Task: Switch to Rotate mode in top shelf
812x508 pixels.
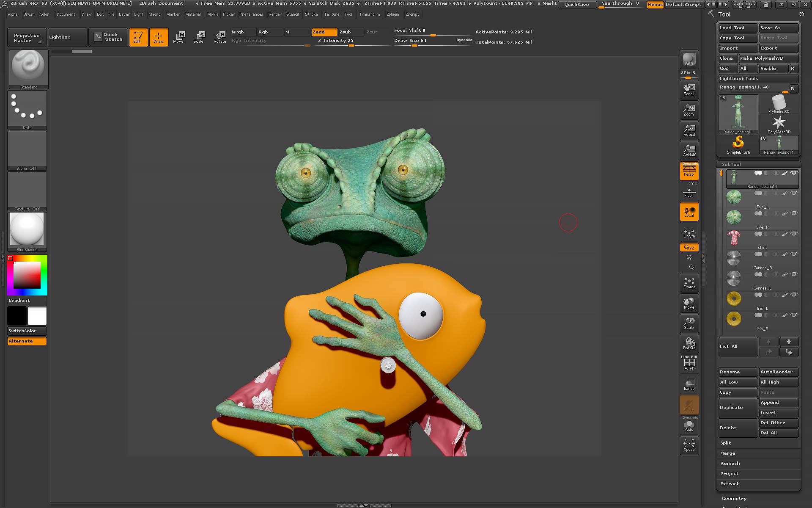Action: pos(219,37)
